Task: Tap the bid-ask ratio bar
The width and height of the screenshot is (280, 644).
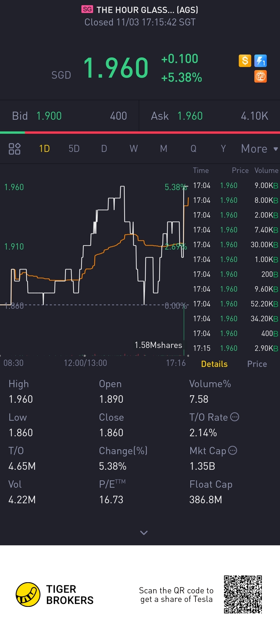Action: coord(140,133)
